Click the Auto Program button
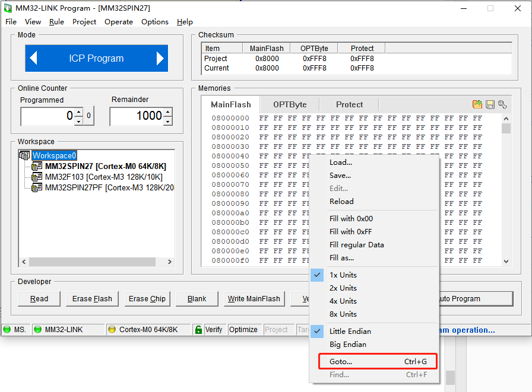Screen dimensions: 532x392 coord(476,299)
